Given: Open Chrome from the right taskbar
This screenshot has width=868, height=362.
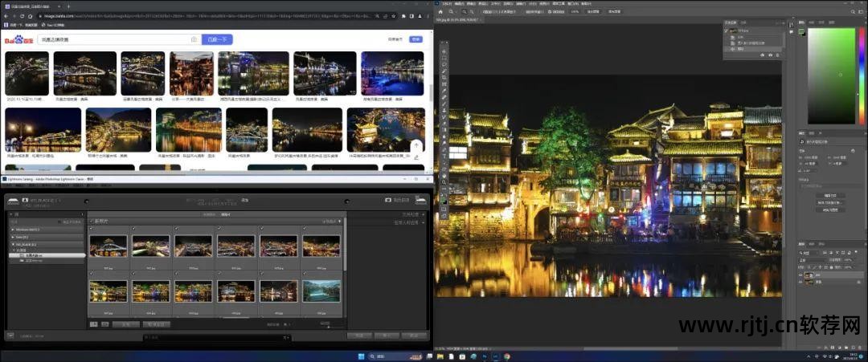Looking at the screenshot, I should 507,356.
